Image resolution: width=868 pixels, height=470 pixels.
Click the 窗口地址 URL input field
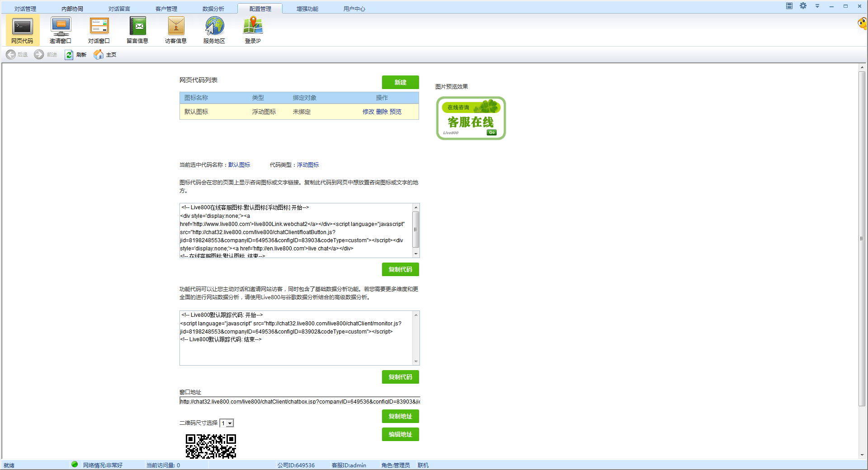tap(299, 401)
